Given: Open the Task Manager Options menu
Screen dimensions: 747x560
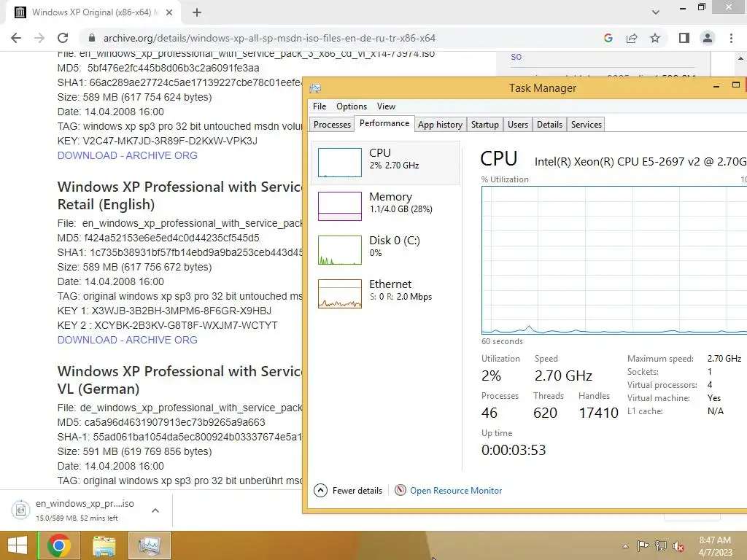Looking at the screenshot, I should [x=352, y=106].
